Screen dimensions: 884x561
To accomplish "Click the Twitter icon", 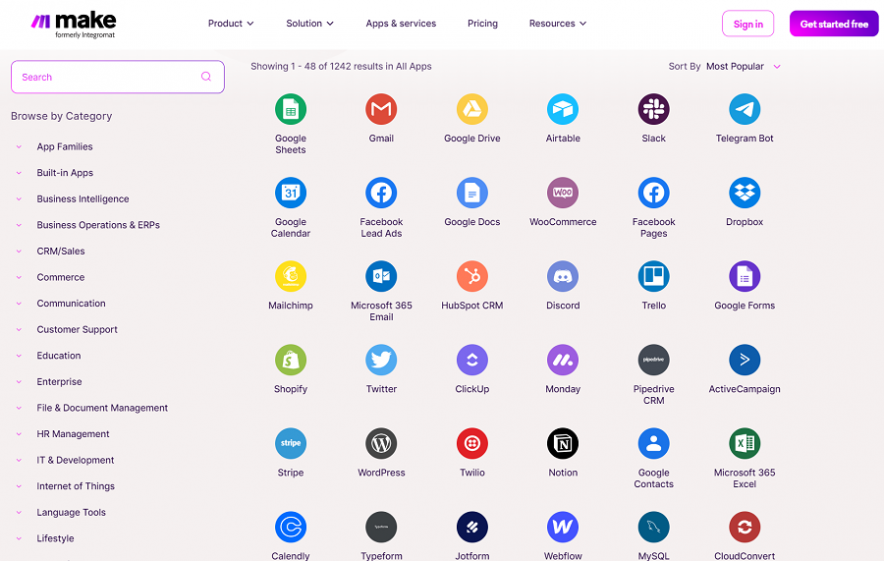I will click(x=381, y=359).
